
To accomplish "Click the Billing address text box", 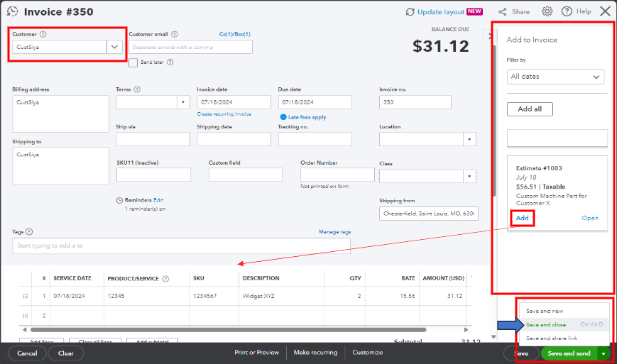I will pos(60,114).
